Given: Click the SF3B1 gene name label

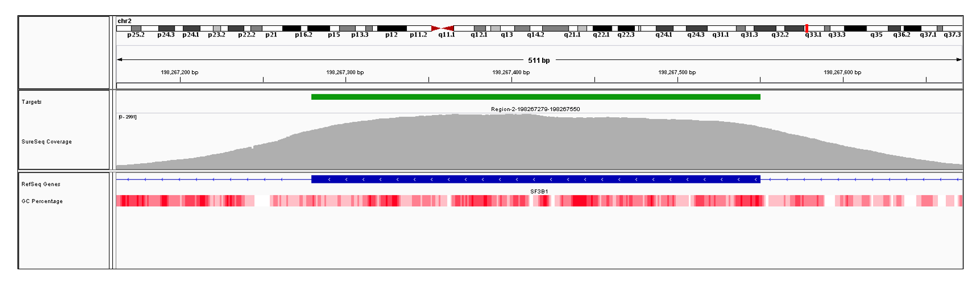Looking at the screenshot, I should (539, 191).
